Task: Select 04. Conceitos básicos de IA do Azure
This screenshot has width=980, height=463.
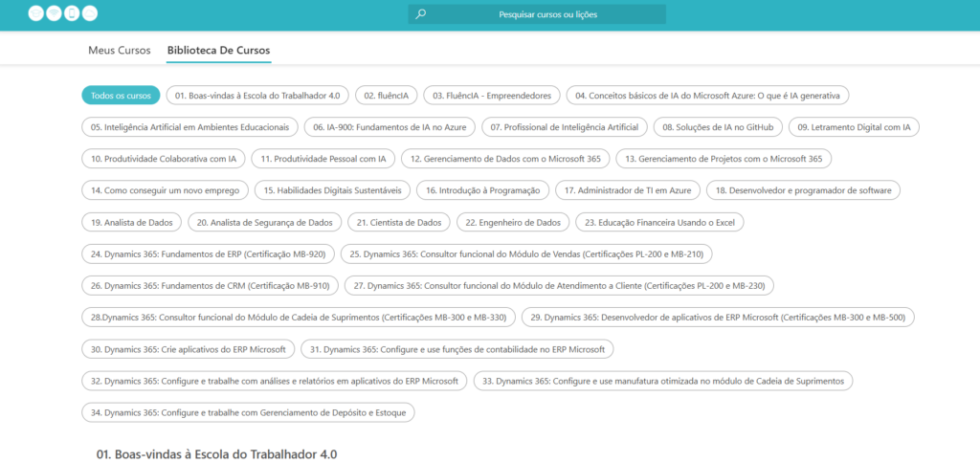Action: click(x=707, y=96)
